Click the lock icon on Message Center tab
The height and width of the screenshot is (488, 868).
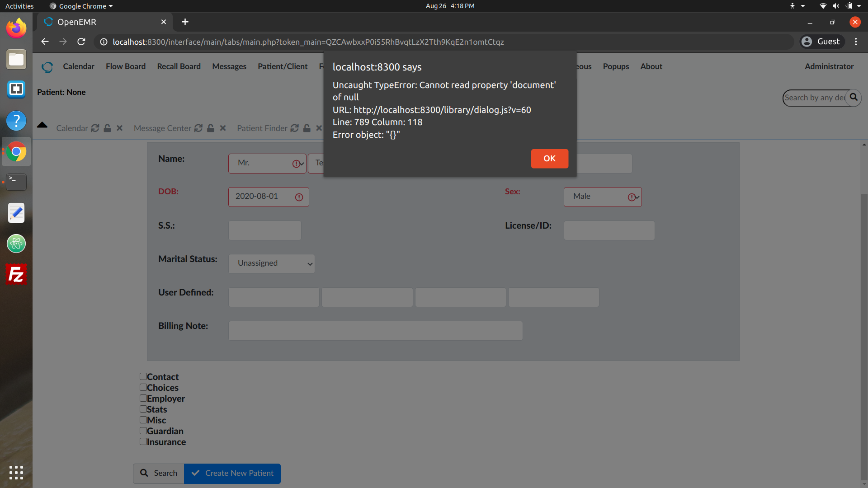210,128
